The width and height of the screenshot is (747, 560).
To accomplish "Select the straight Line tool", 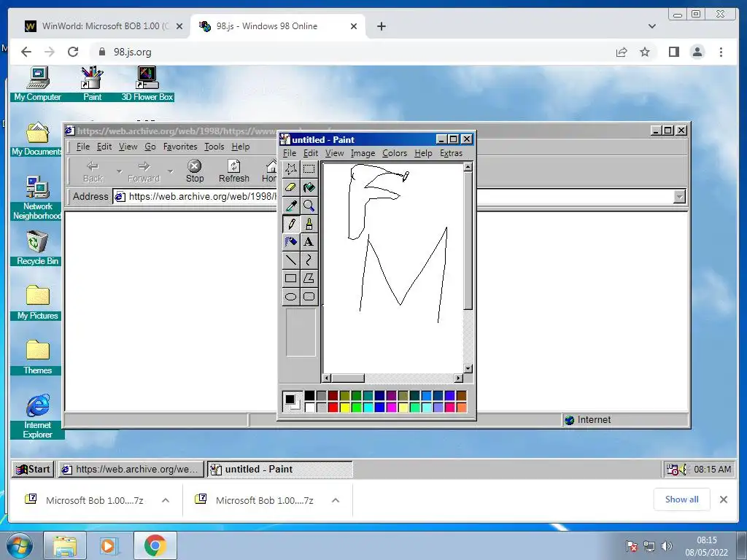I will pos(290,260).
